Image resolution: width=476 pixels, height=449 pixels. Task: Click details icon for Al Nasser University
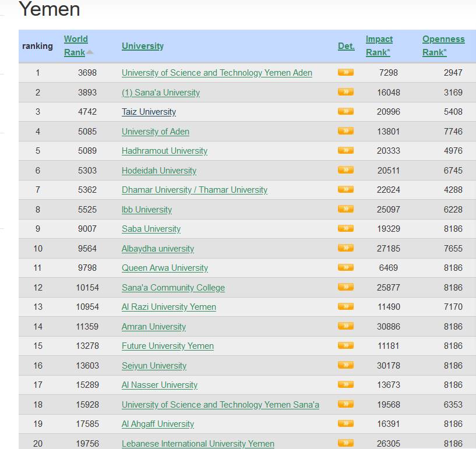point(345,384)
